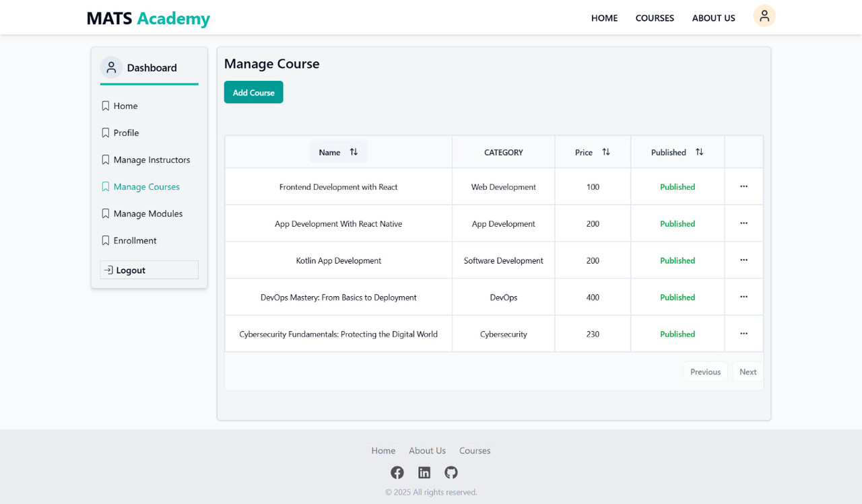Click Cybersecurity Fundamentals: Protecting the Digital World

point(338,334)
